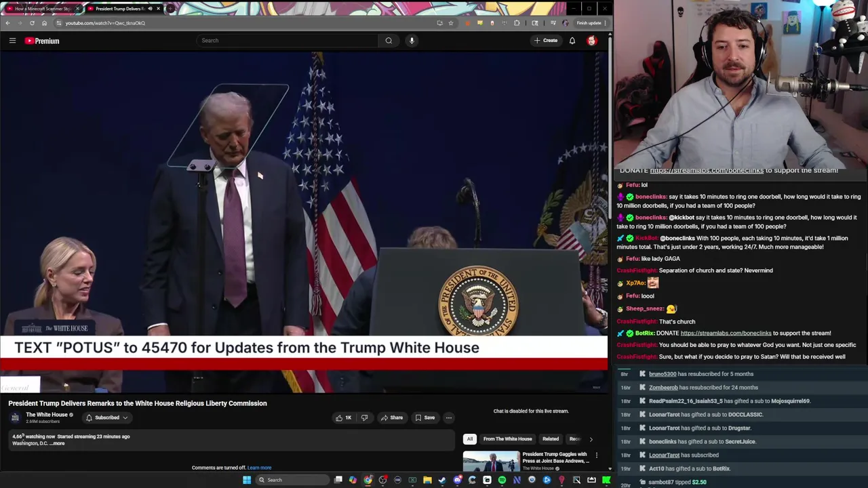Open the green Kick app on taskbar

coord(606,480)
